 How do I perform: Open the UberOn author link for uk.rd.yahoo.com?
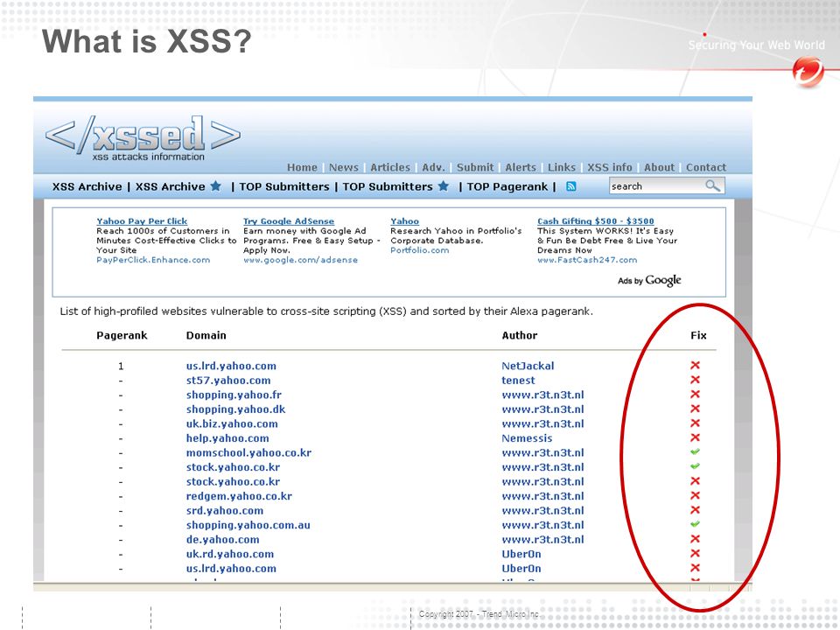521,554
